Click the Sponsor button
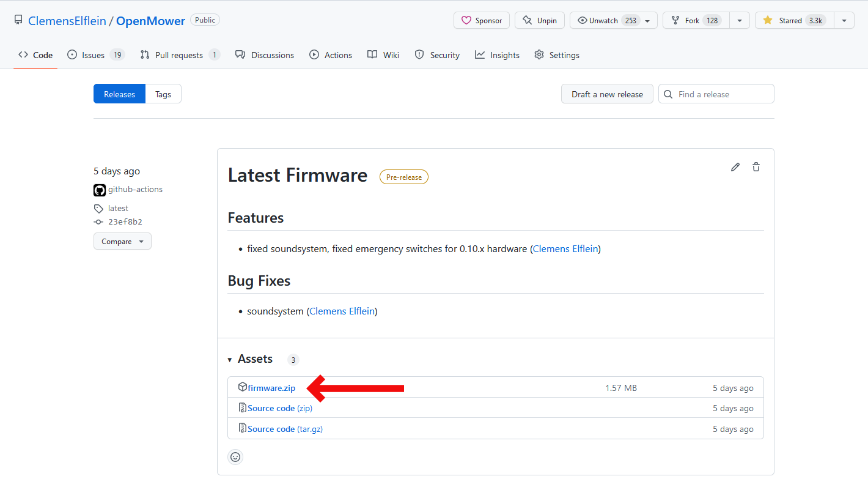Viewport: 868px width, 487px height. [x=481, y=20]
